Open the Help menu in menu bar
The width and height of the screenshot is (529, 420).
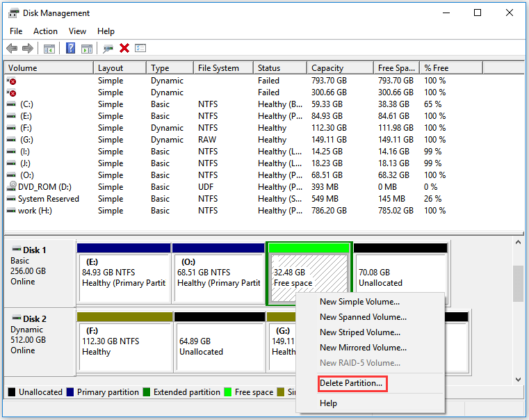pos(106,31)
